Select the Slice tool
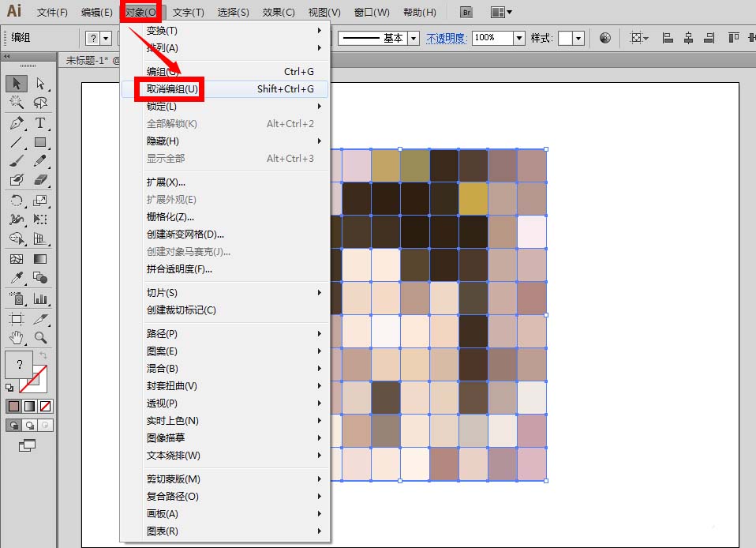The image size is (756, 548). pos(40,319)
